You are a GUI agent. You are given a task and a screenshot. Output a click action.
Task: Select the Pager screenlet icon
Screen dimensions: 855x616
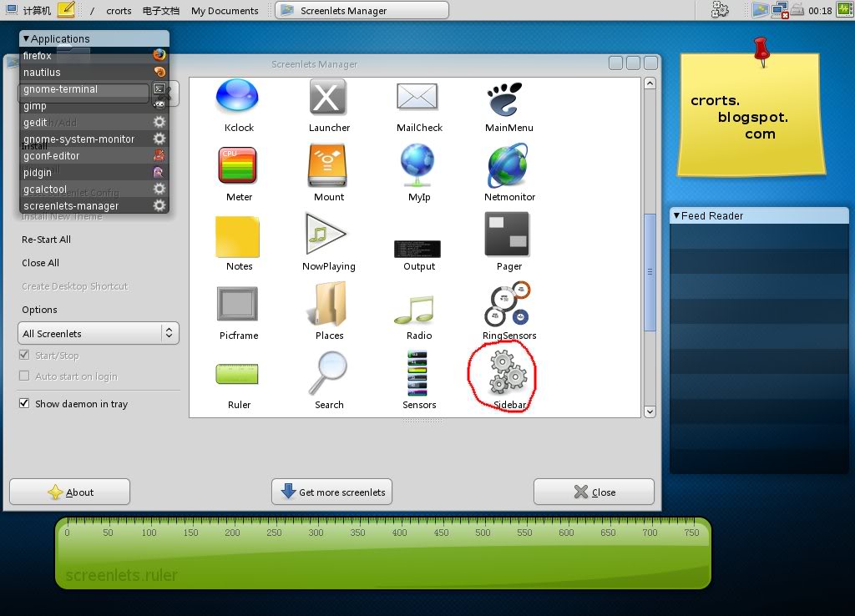507,235
